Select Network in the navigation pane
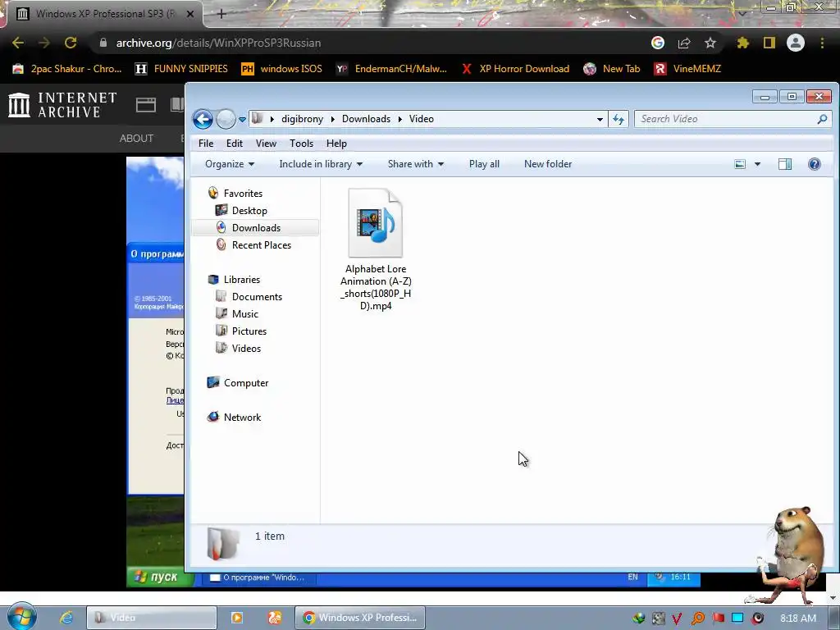The height and width of the screenshot is (630, 840). (x=242, y=418)
